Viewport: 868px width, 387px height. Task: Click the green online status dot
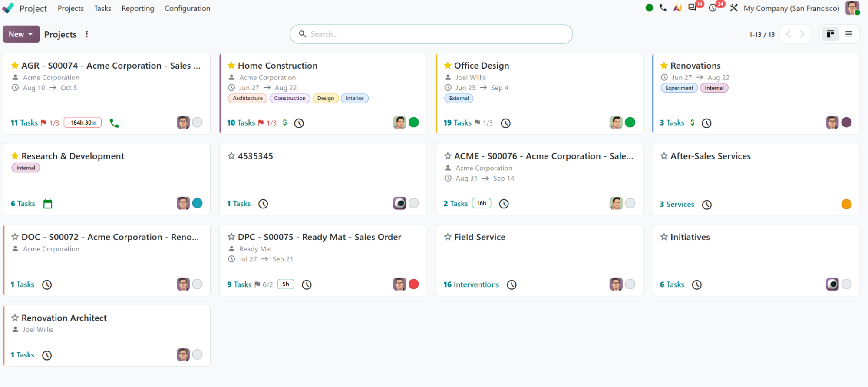[649, 8]
